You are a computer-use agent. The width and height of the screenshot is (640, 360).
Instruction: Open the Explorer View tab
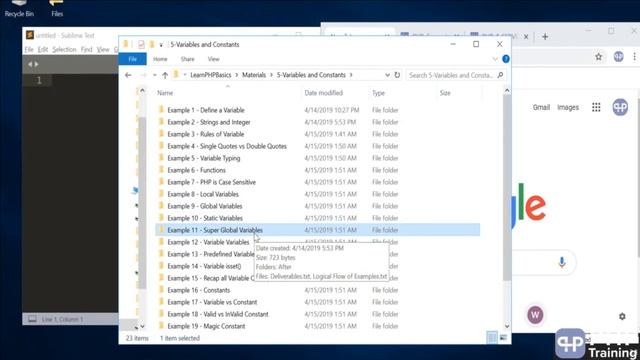(x=213, y=59)
